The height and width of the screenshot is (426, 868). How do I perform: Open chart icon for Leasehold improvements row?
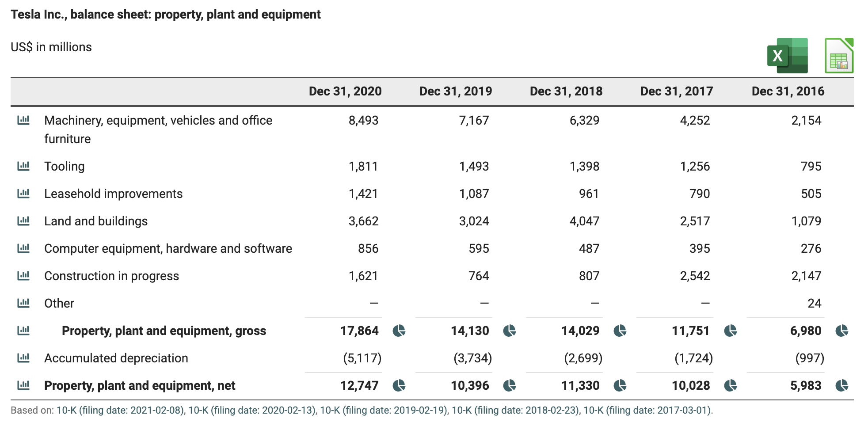[23, 194]
